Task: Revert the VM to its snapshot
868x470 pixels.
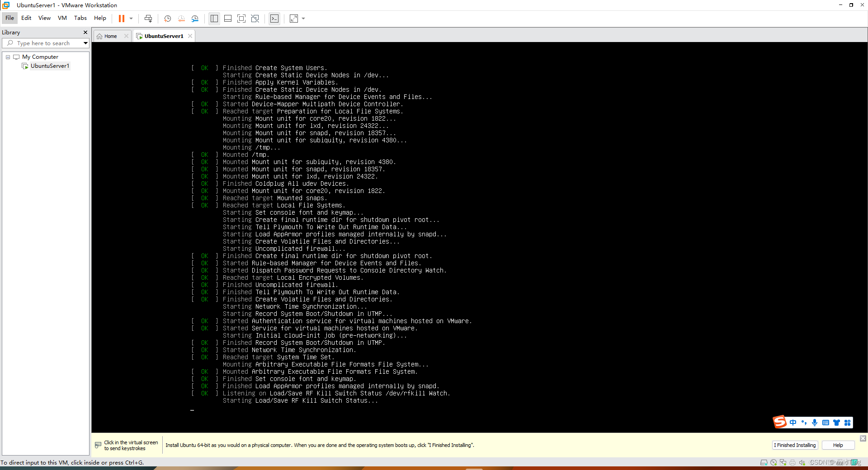Action: 181,19
